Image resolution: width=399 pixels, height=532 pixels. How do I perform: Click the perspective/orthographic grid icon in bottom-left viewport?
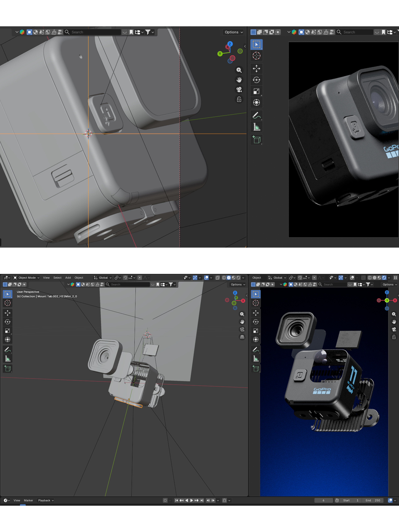[242, 337]
